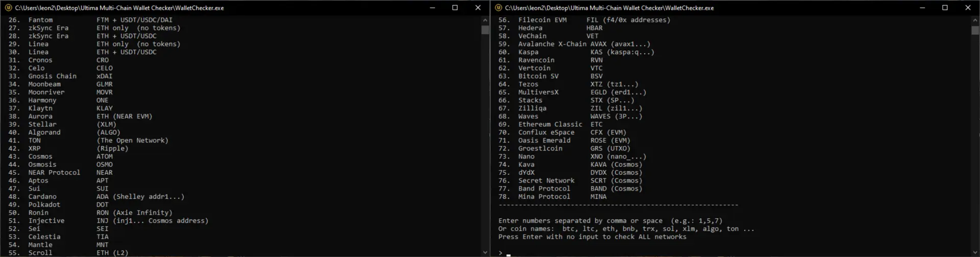Select row 49 Polkadot

point(59,204)
